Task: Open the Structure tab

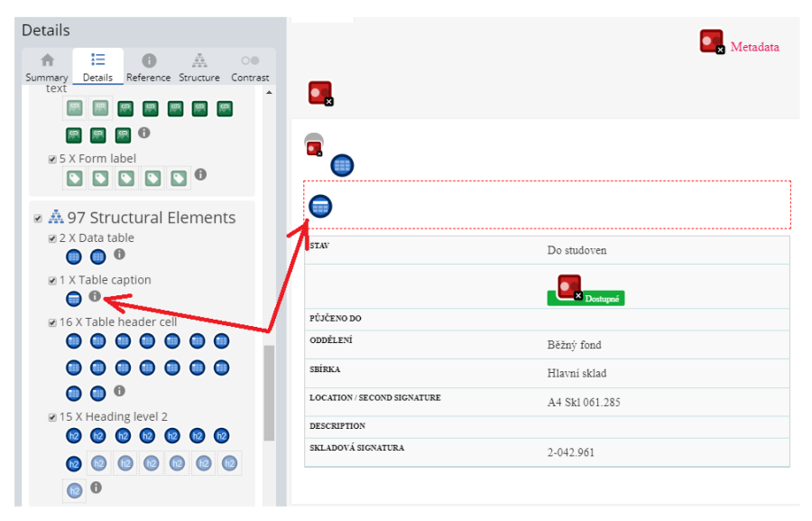Action: coord(199,67)
